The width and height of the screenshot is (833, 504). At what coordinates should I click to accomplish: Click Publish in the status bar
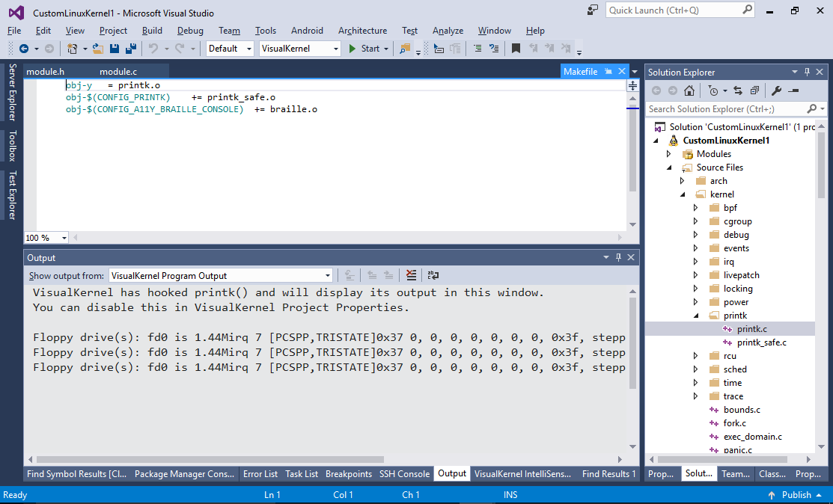796,495
